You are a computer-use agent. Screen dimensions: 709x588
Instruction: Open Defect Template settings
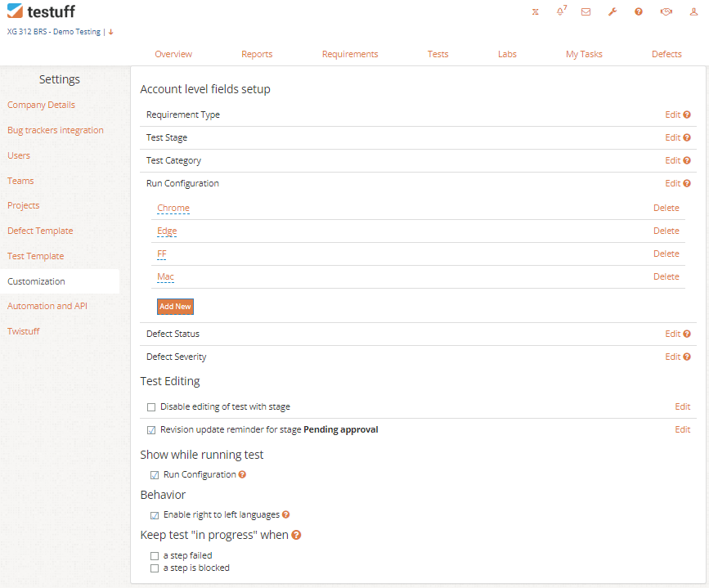pyautogui.click(x=40, y=231)
